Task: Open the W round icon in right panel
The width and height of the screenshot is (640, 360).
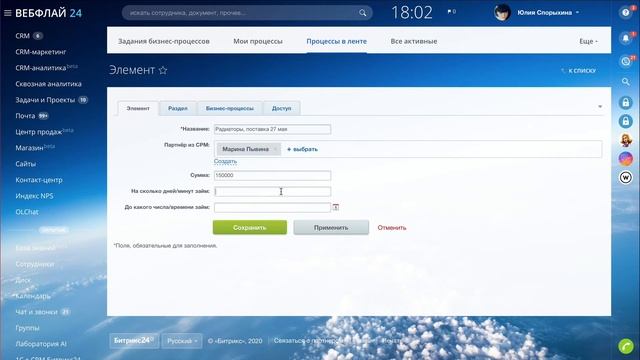Action: (625, 178)
